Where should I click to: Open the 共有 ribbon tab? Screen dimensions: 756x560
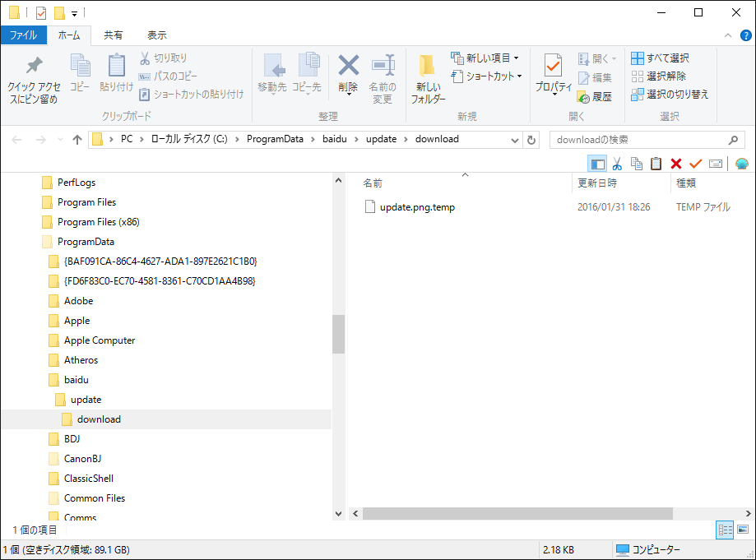(x=114, y=35)
